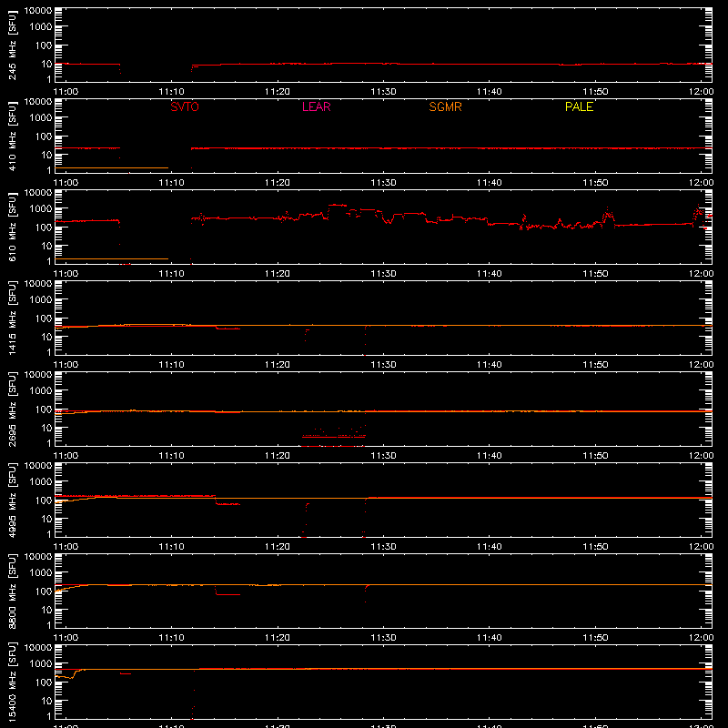
Task: Click 12:00 time label below 245 MHz panel
Action: pos(701,92)
